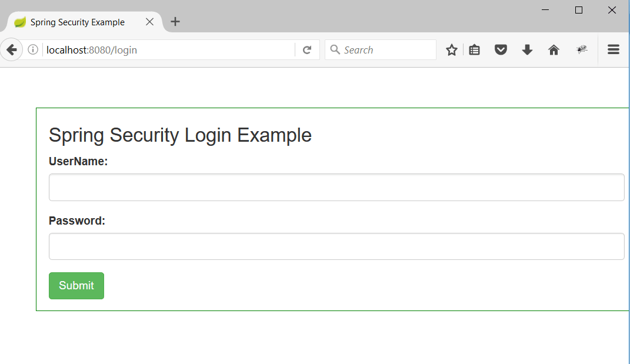Screen dimensions: 630x364
Task: Navigate back with the back arrow
Action: coord(12,49)
